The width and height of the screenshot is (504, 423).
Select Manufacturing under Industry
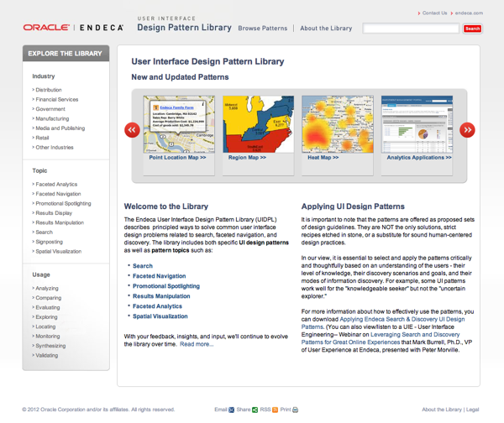coord(52,119)
